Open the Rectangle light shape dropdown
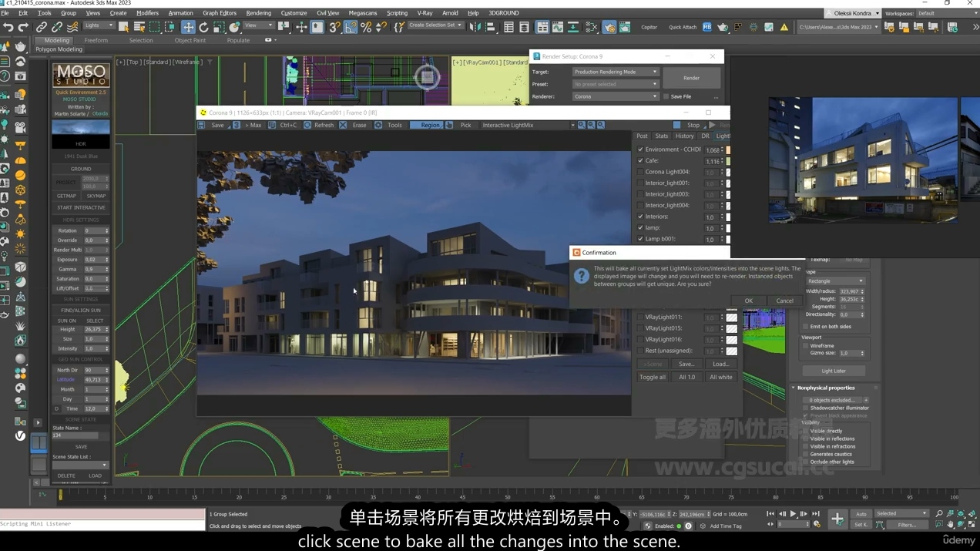Image resolution: width=980 pixels, height=551 pixels. [835, 281]
